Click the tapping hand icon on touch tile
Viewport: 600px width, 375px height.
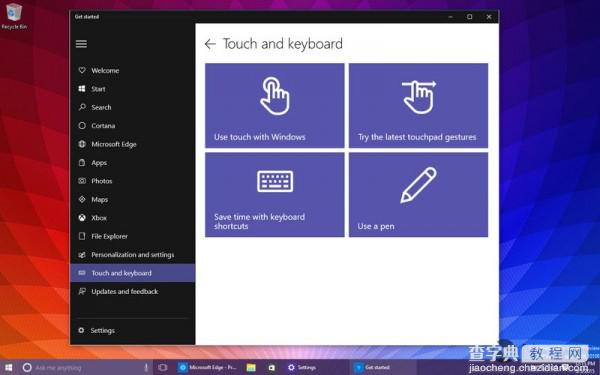[x=274, y=96]
